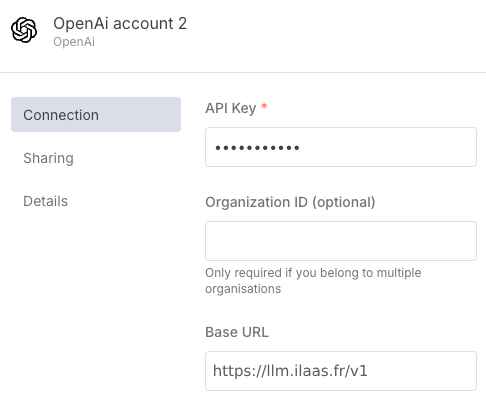Click the OpenAI logo icon
486x402 pixels.
tap(24, 30)
